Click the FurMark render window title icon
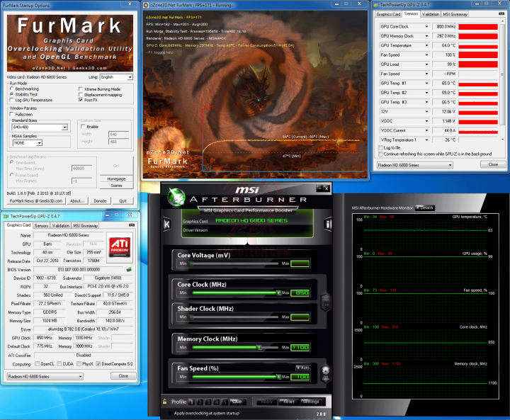 [x=146, y=5]
